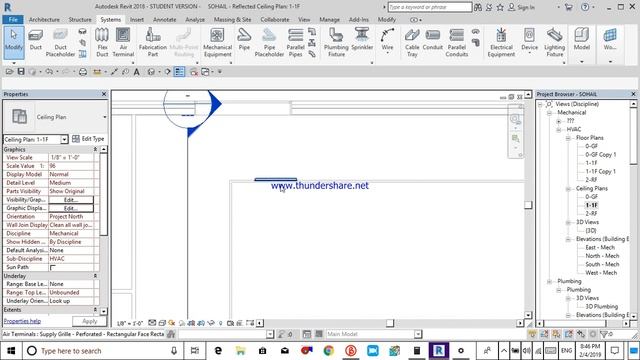Image resolution: width=640 pixels, height=360 pixels.
Task: Select the text tool in quick access toolbar
Action: point(137,72)
